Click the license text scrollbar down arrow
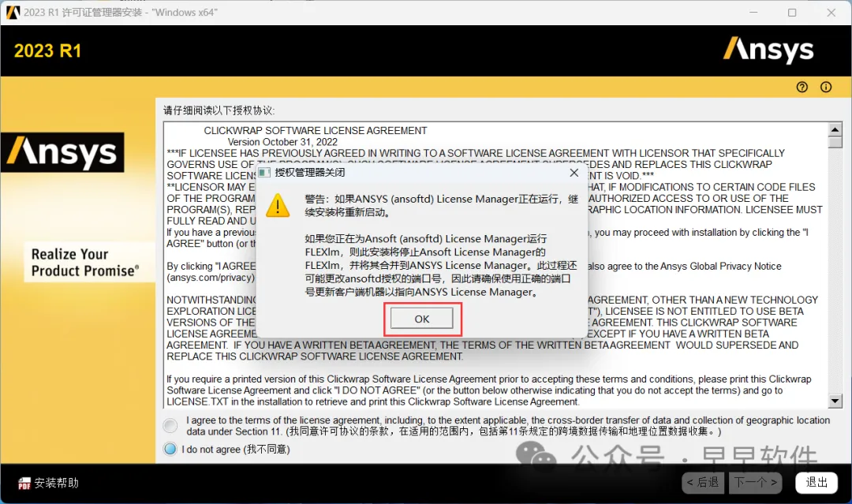The image size is (852, 504). pyautogui.click(x=835, y=401)
